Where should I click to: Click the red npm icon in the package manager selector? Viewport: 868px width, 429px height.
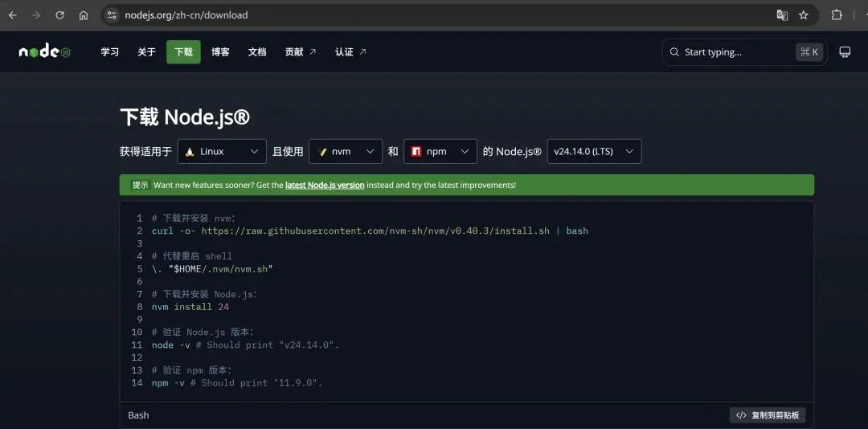pos(417,151)
